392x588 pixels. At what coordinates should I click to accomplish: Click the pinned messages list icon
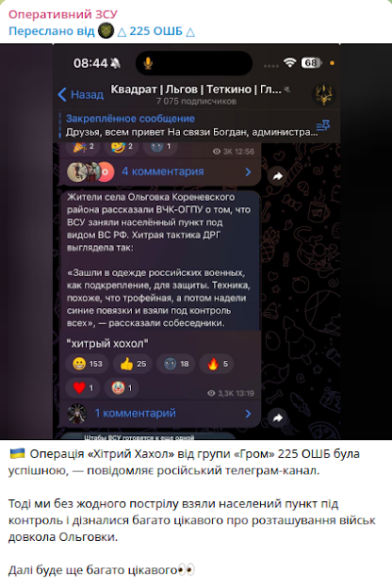pyautogui.click(x=322, y=125)
